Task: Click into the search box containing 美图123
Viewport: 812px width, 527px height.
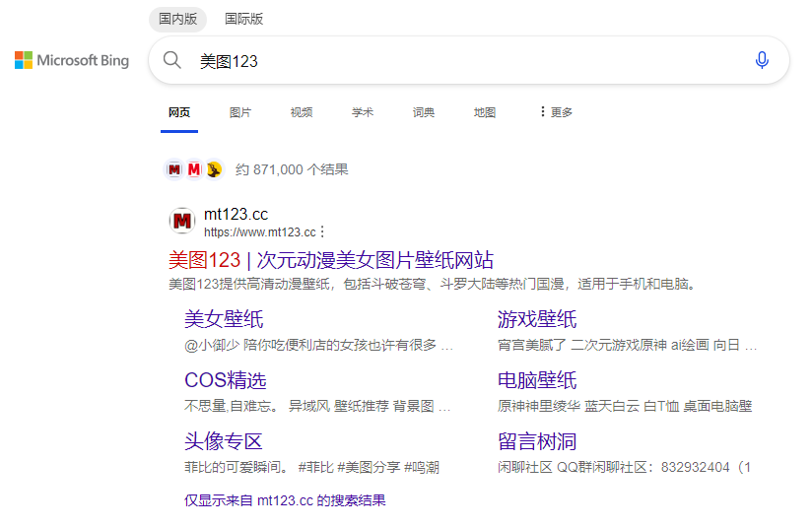Action: [463, 60]
